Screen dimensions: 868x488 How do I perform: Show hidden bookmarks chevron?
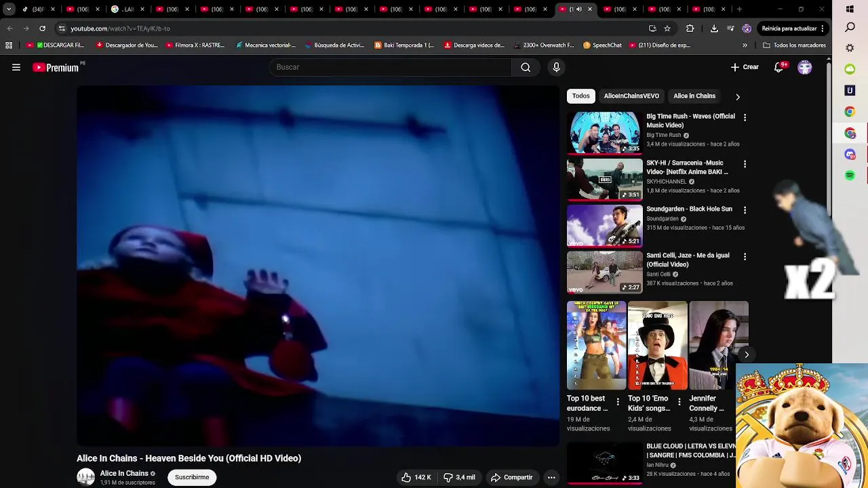745,45
